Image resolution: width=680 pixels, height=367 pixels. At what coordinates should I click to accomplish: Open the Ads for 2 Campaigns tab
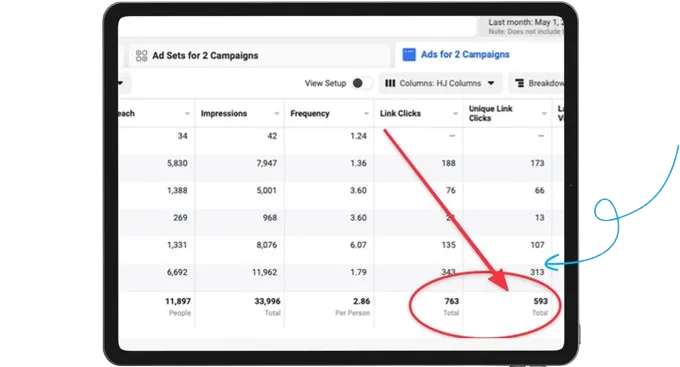(x=465, y=55)
